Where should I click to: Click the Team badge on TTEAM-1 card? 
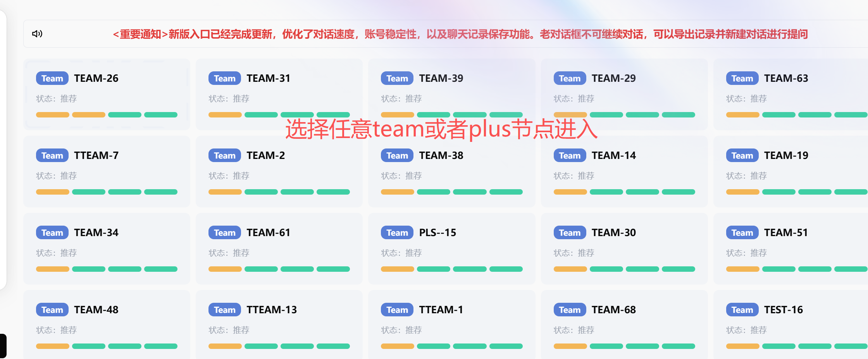coord(396,309)
